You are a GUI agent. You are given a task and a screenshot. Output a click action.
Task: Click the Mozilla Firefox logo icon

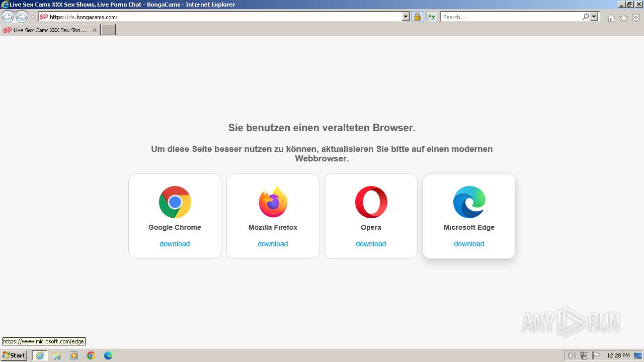pos(273,202)
